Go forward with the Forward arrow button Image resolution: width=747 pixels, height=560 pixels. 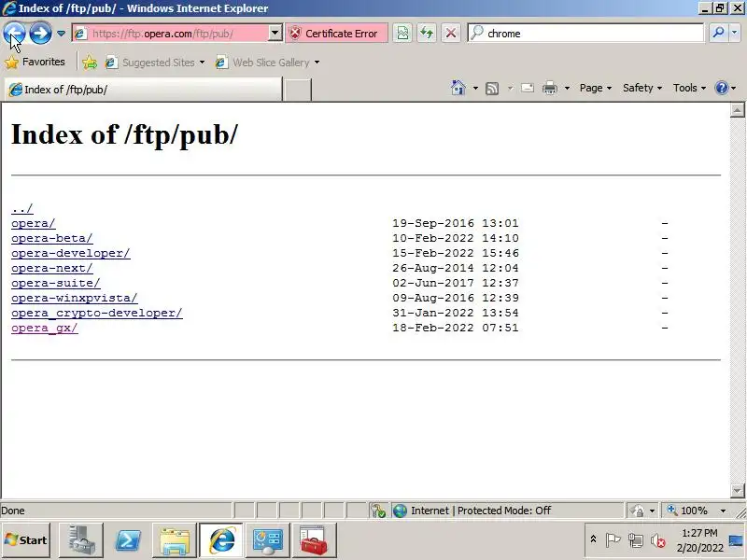pos(40,33)
